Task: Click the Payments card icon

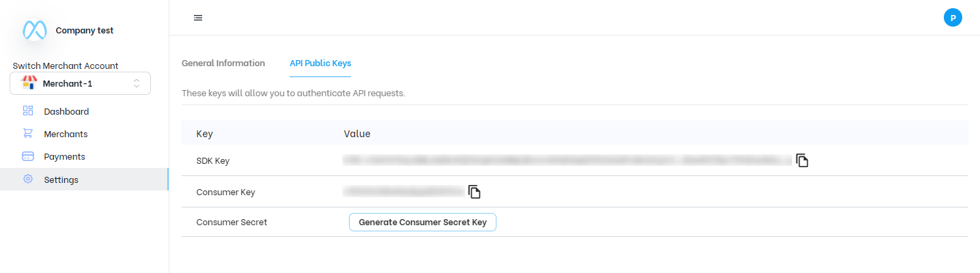Action: pos(28,156)
